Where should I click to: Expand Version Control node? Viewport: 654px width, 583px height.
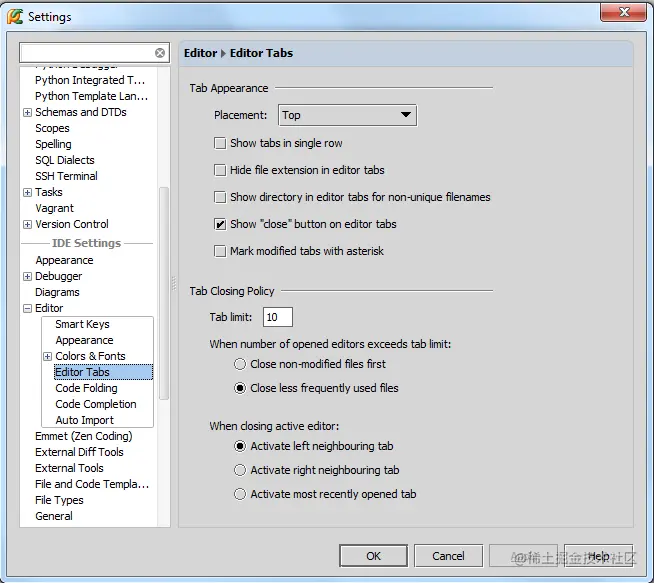(27, 224)
